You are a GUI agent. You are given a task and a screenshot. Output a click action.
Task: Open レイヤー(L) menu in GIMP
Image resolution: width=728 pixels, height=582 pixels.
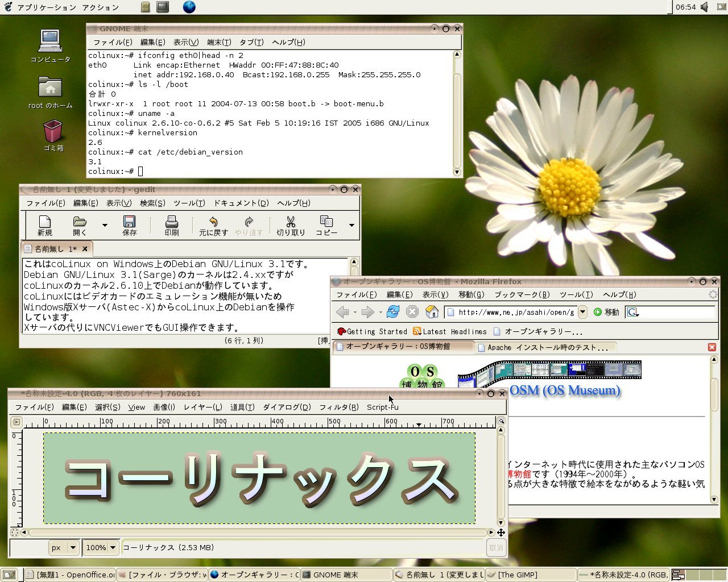[202, 407]
